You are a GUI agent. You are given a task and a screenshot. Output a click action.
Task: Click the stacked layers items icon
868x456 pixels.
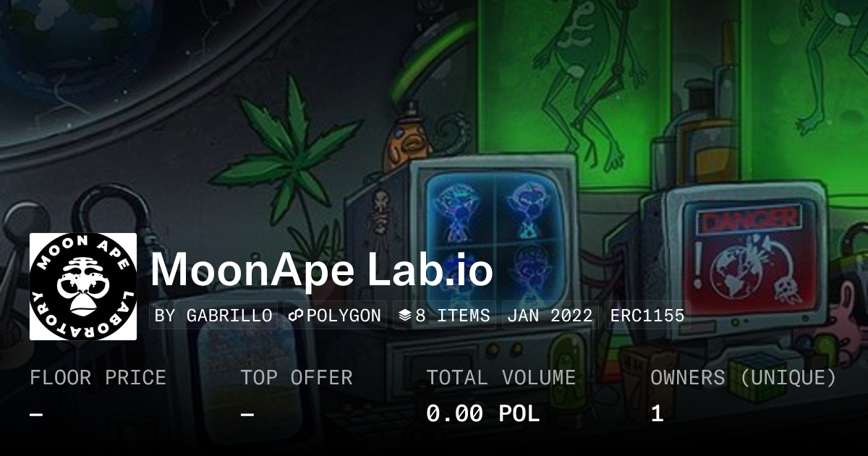coord(404,316)
